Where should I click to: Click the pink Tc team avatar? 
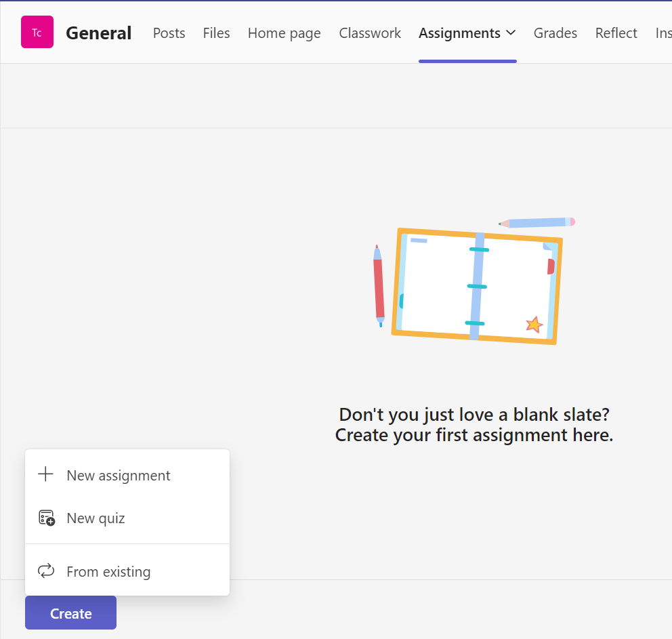pyautogui.click(x=37, y=33)
